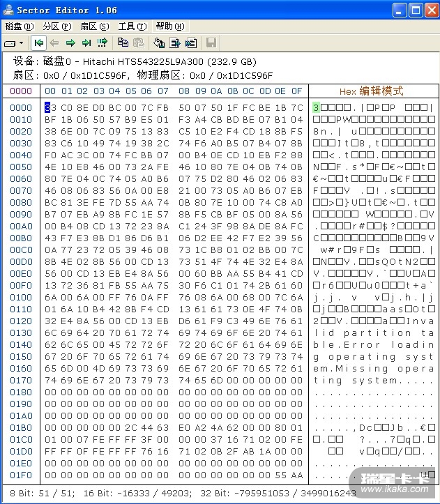440x504 pixels.
Task: Click the Sector Editor title bar icon
Action: click(x=8, y=10)
